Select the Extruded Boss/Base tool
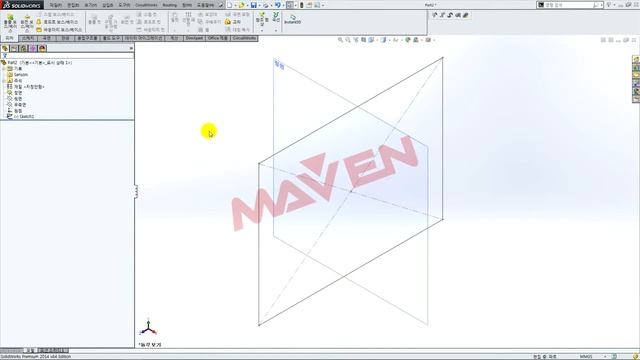The height and width of the screenshot is (360, 640). tap(10, 22)
